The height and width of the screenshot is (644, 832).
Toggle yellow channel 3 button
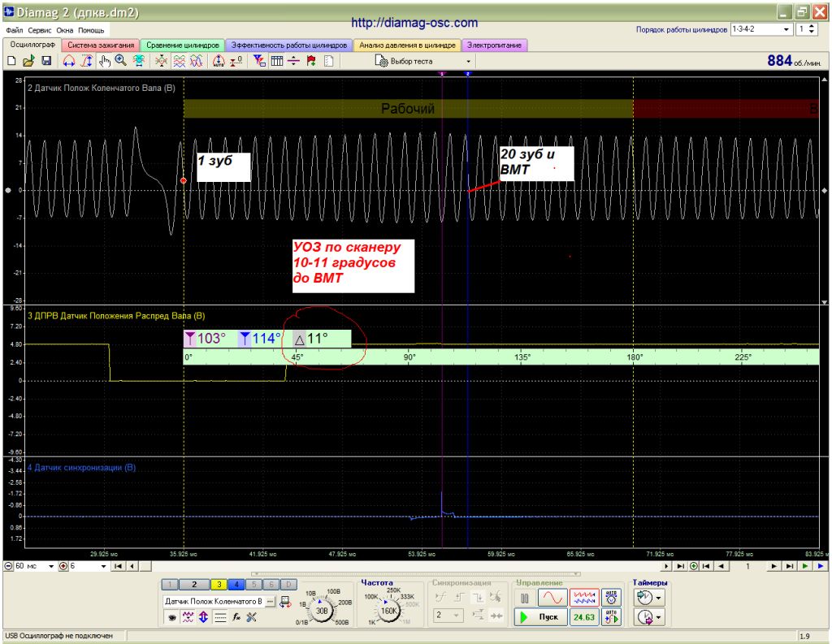[219, 585]
